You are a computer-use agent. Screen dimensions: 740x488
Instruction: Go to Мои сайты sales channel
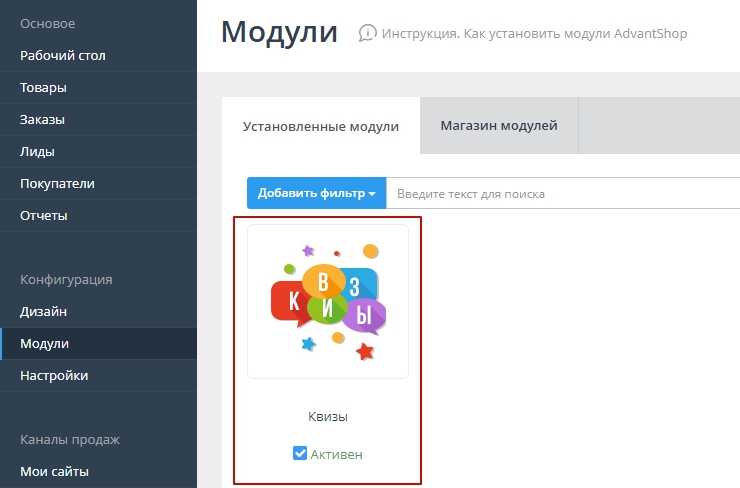(54, 471)
